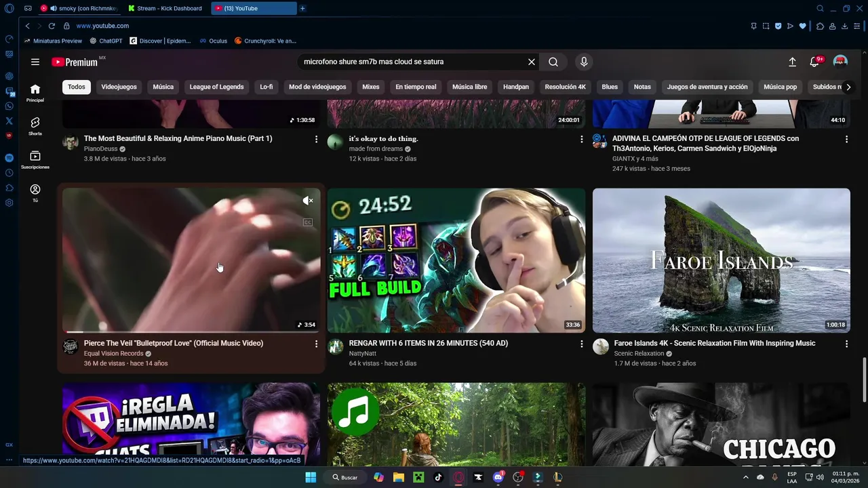Select the Resolución 4K chip
Screen dimensions: 868x488
(x=565, y=87)
